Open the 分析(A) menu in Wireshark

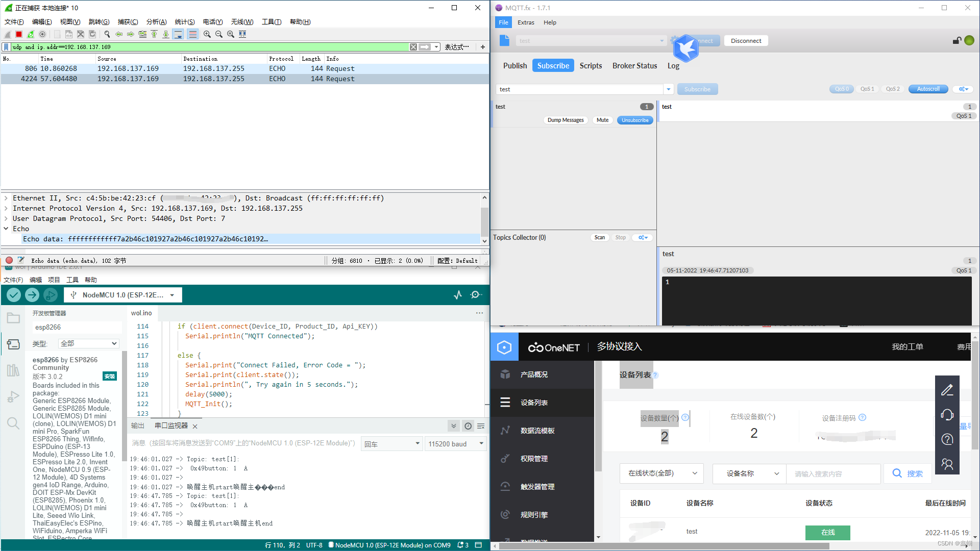pyautogui.click(x=156, y=22)
